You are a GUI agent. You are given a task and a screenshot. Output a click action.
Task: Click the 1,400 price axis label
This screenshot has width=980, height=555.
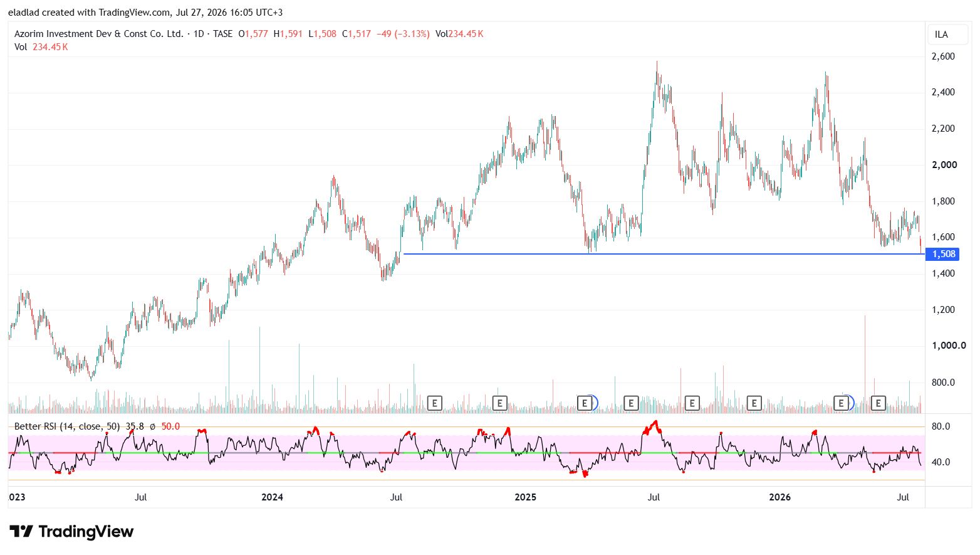(943, 273)
